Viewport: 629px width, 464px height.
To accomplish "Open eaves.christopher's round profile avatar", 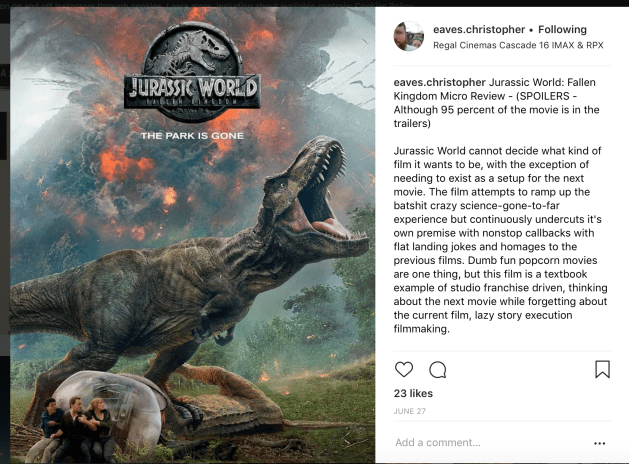I will click(408, 36).
